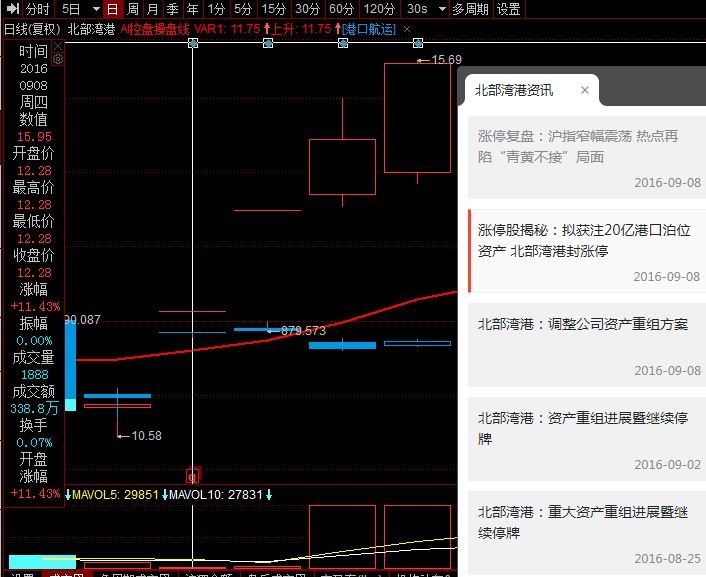
Task: Switch to the 120分 chart period
Action: coord(379,9)
